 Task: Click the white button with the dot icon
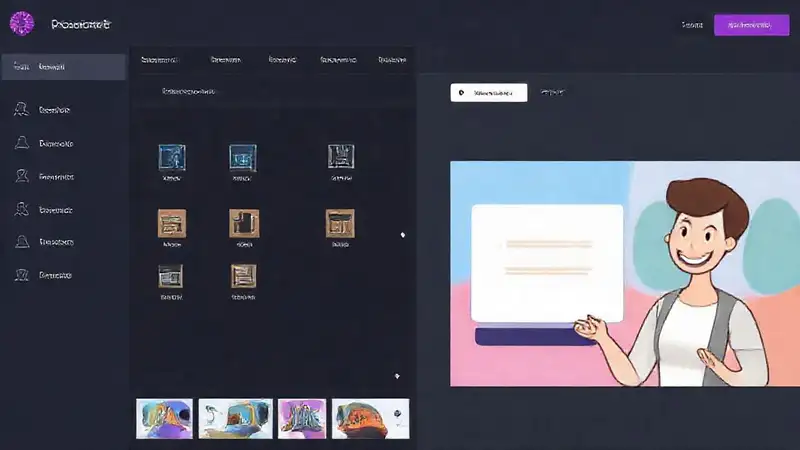click(489, 93)
